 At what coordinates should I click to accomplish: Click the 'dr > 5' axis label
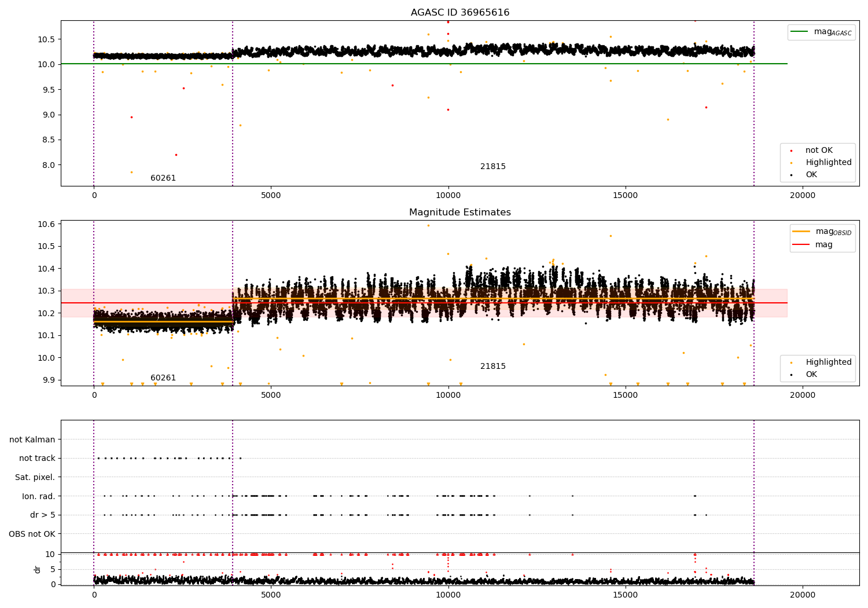(43, 515)
